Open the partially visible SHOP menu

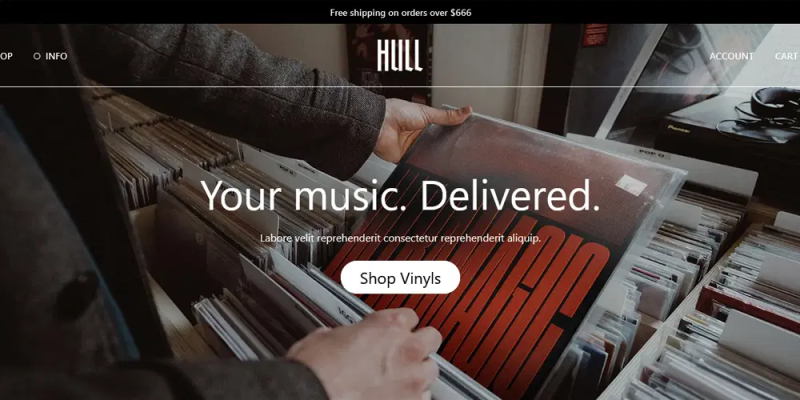click(x=6, y=56)
